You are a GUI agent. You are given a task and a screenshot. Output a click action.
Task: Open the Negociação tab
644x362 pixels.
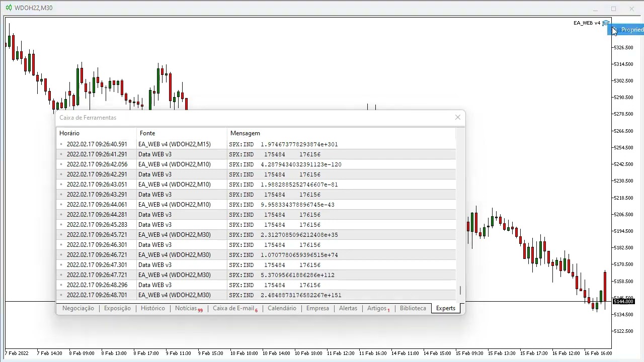click(78, 308)
